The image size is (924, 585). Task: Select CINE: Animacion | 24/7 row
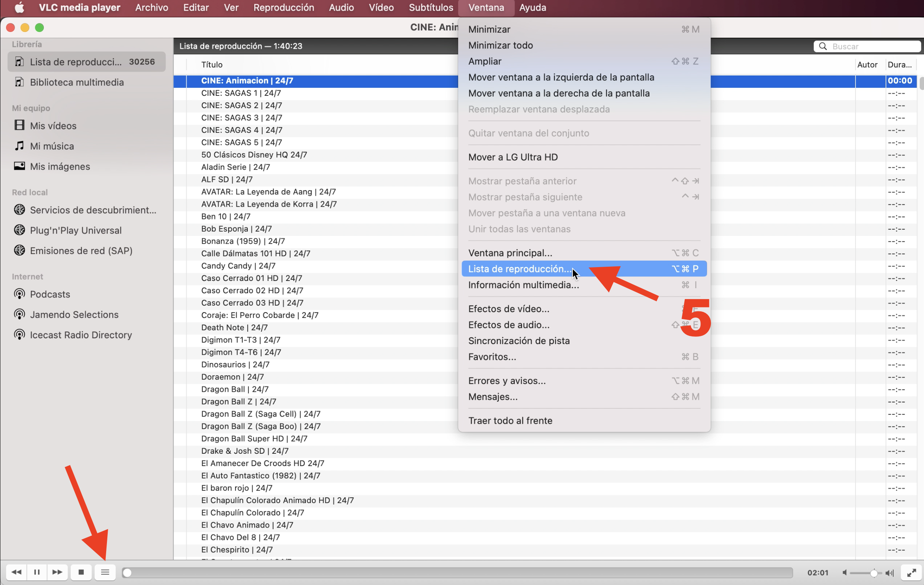pos(545,81)
